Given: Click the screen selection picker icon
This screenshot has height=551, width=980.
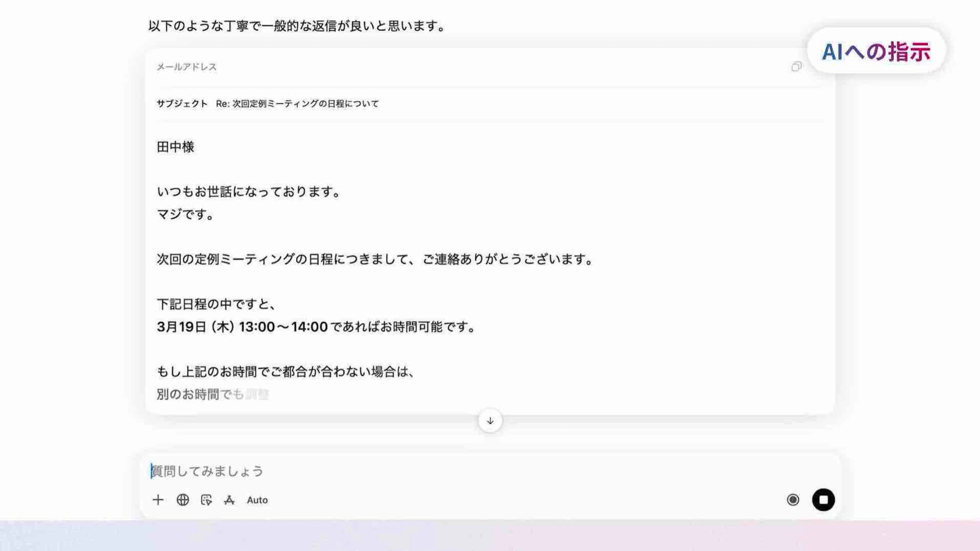Looking at the screenshot, I should [206, 500].
